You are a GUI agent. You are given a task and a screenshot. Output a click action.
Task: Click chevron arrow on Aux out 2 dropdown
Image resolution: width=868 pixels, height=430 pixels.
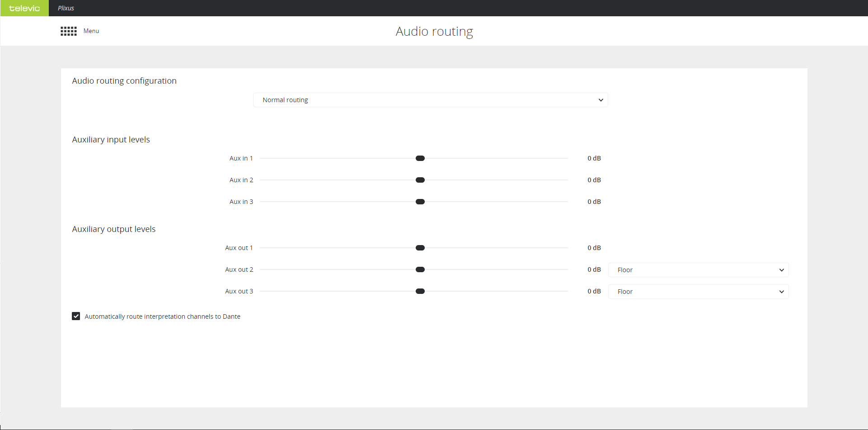coord(781,270)
